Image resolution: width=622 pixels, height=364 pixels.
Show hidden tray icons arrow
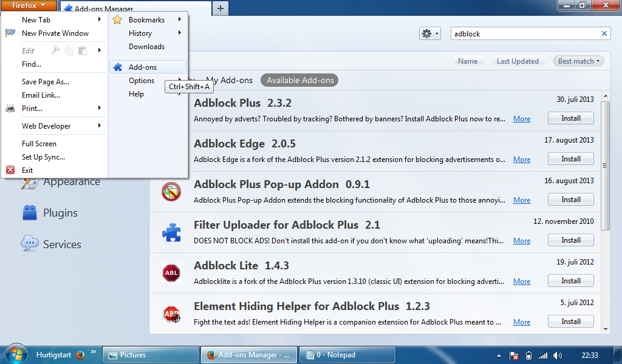499,356
